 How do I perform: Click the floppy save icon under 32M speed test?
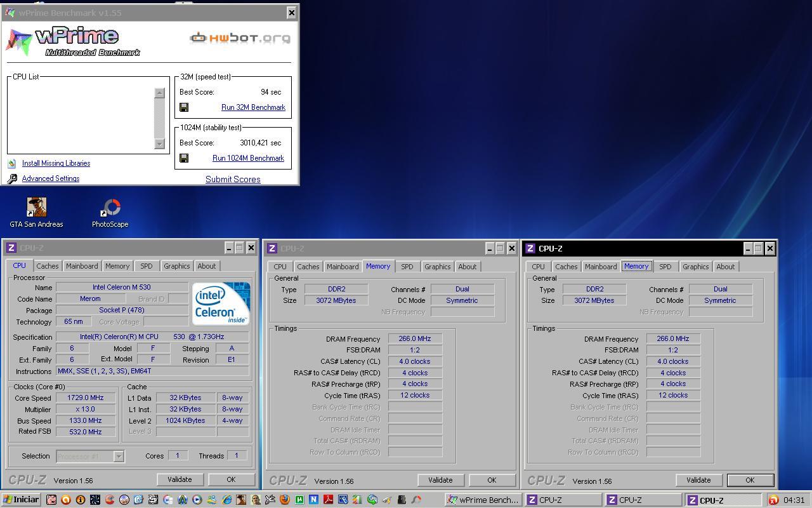pos(184,107)
